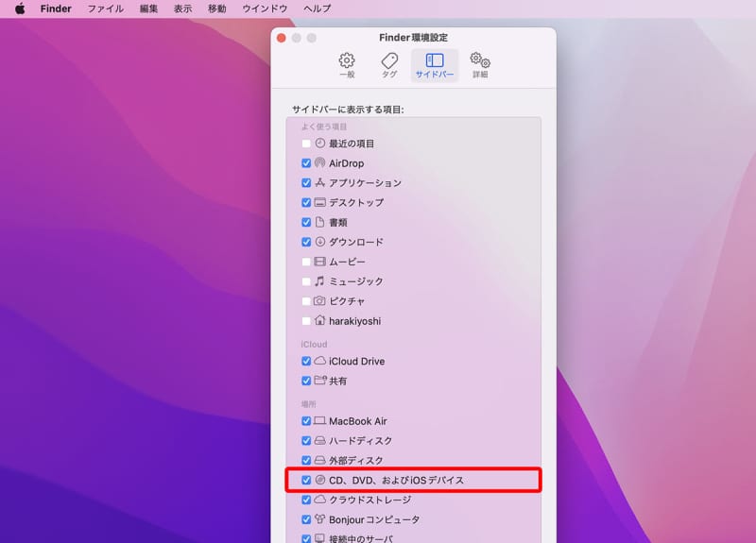Screen dimensions: 756x543
Task: Uncheck CD、DVD、およびiOSデバイス checkbox
Action: (x=306, y=480)
